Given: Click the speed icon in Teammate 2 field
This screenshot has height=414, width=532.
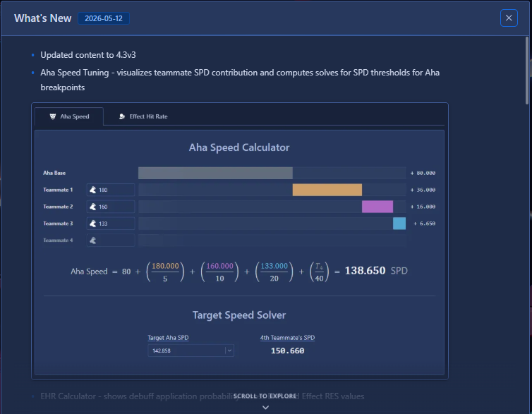Looking at the screenshot, I should click(92, 207).
